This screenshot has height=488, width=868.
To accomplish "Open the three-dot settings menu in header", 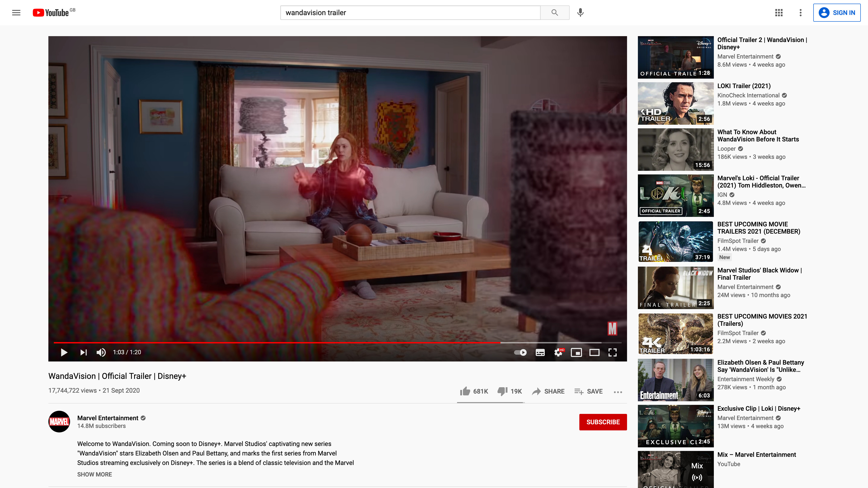I will tap(801, 13).
